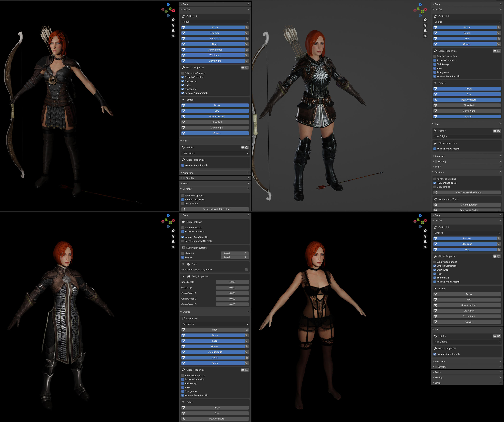Toggle the Logo outfit piece button
The image size is (504, 422).
[x=215, y=341]
